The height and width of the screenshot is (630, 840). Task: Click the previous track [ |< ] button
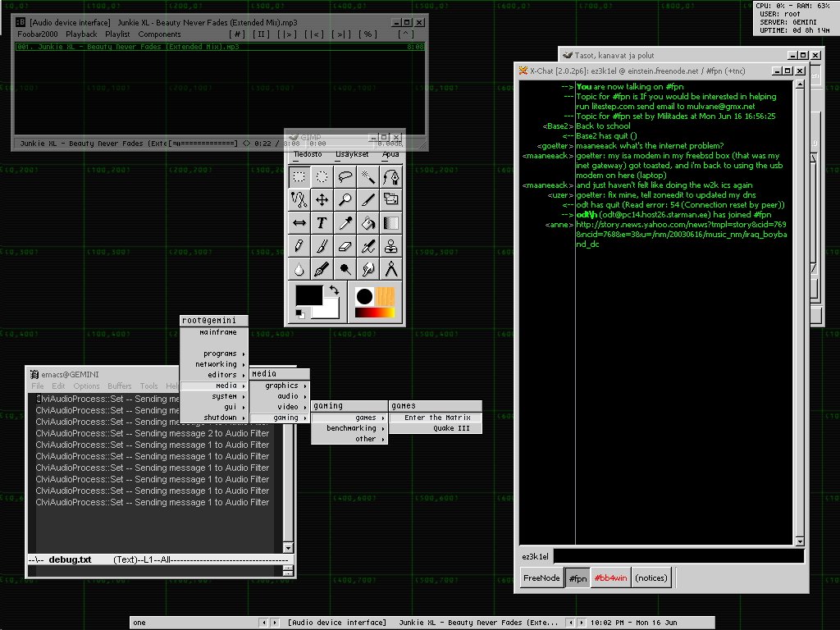point(314,34)
